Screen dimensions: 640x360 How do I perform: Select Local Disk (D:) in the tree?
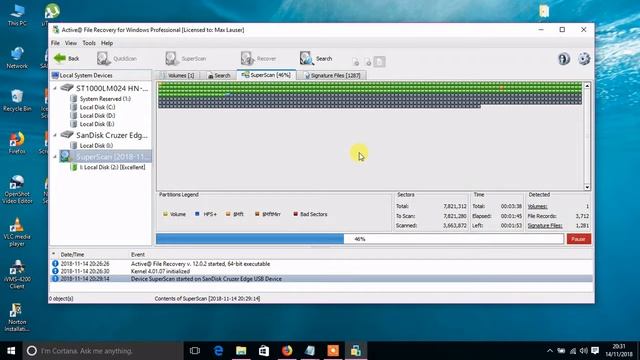click(x=97, y=116)
